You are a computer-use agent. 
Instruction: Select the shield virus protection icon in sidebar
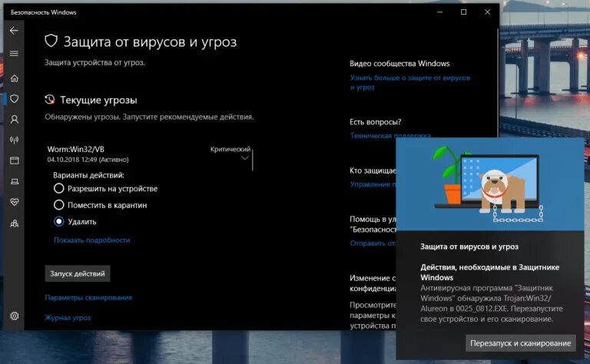(x=15, y=99)
